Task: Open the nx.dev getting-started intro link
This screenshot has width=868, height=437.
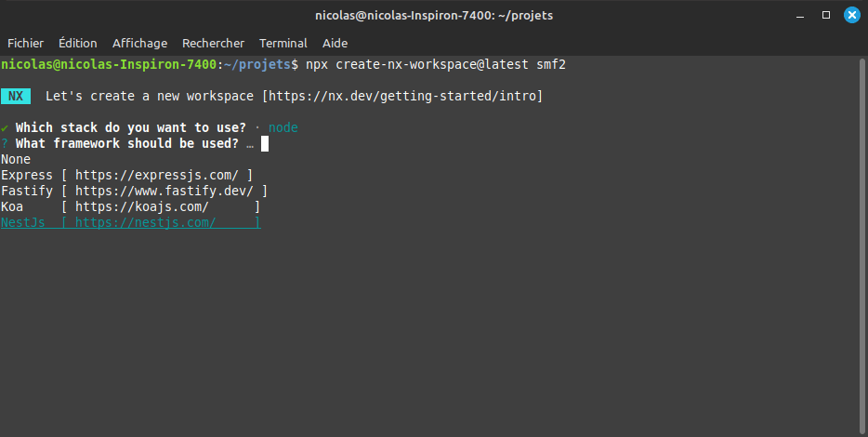Action: pyautogui.click(x=402, y=96)
